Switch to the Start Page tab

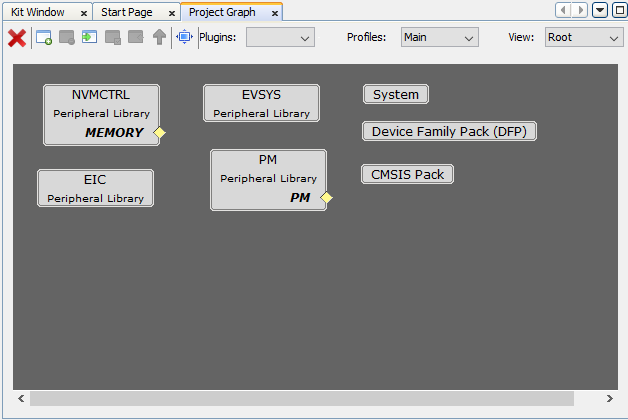(x=126, y=12)
